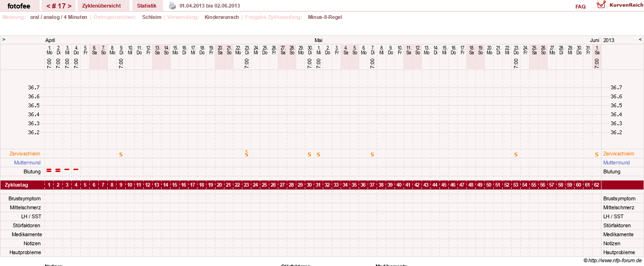Click the Notizen row label on the left
The width and height of the screenshot is (644, 266).
(32, 244)
